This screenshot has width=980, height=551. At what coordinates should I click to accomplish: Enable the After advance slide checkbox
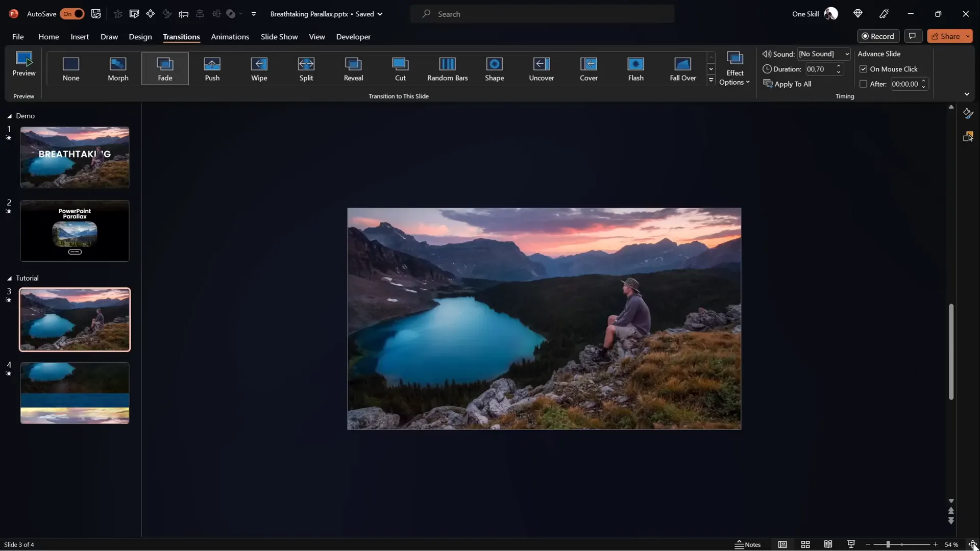click(x=864, y=84)
